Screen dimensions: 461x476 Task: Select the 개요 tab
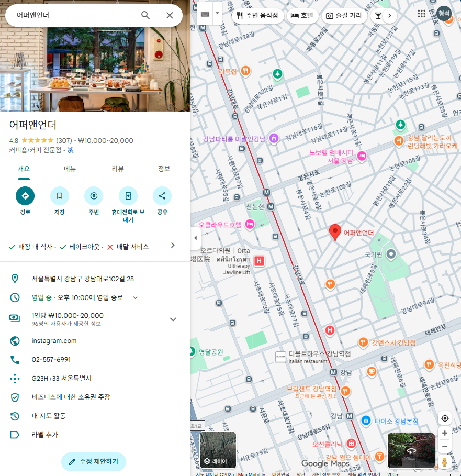24,169
